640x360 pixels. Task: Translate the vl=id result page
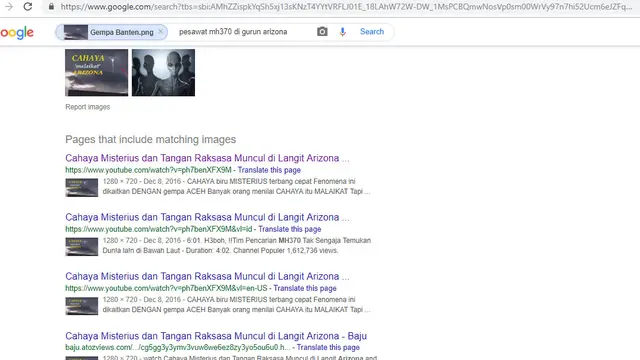click(x=289, y=229)
